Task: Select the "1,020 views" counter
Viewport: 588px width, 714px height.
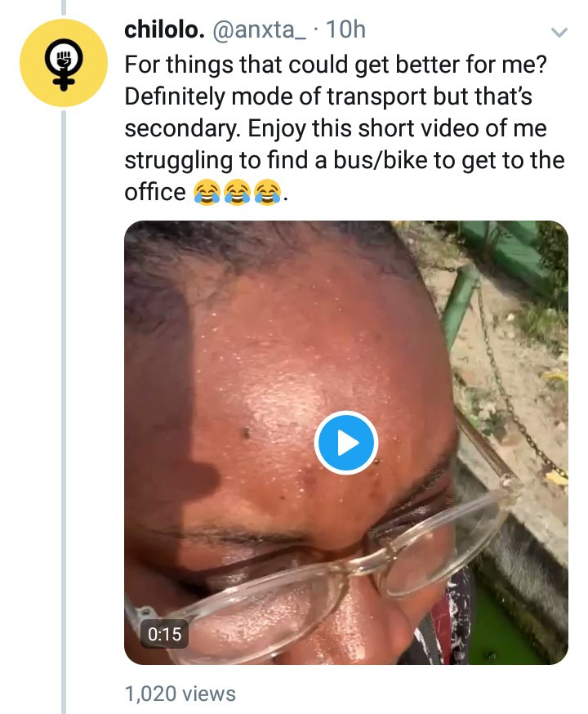Action: 180,694
